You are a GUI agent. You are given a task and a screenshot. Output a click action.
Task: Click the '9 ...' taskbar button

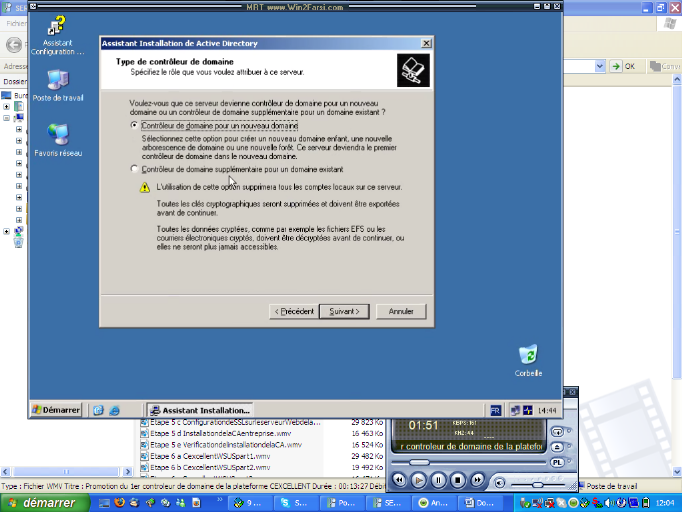(x=248, y=503)
